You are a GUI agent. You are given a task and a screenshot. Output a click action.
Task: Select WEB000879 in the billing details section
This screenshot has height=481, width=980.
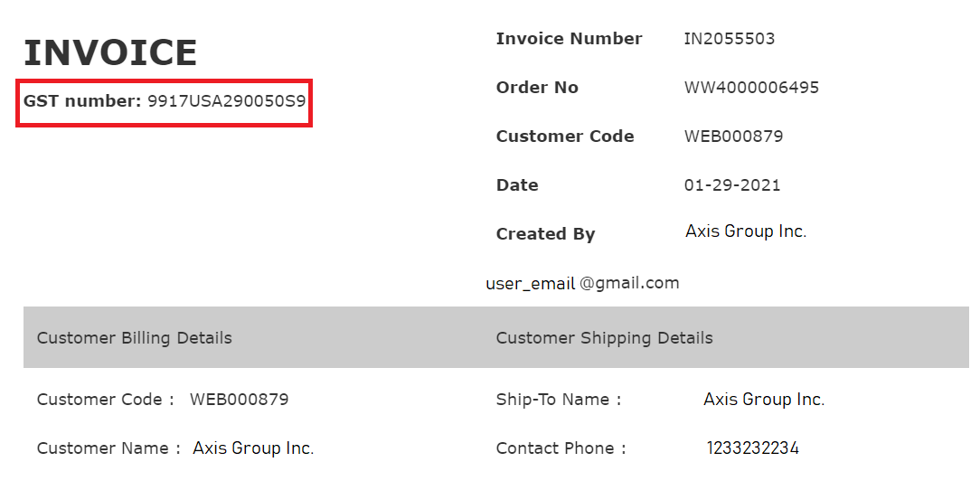pyautogui.click(x=239, y=400)
